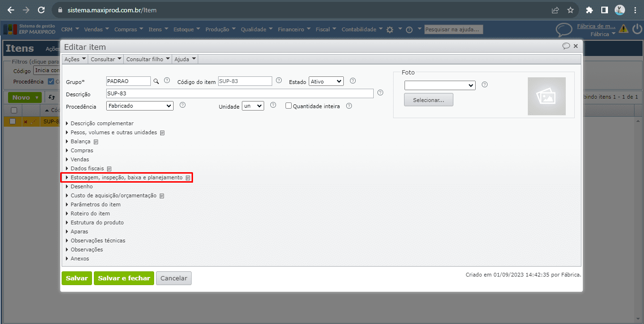644x324 pixels.
Task: Open the Unidade dropdown
Action: point(253,106)
